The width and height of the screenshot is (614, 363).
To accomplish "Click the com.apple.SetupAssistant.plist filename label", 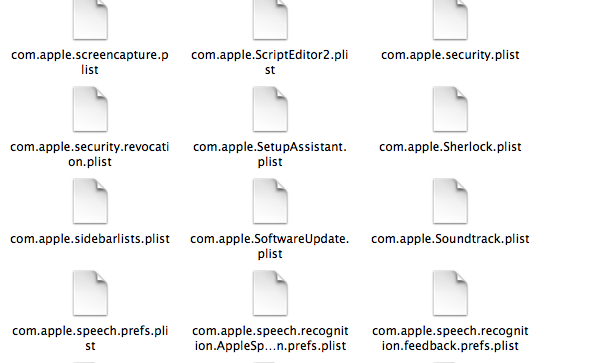I will (x=270, y=154).
